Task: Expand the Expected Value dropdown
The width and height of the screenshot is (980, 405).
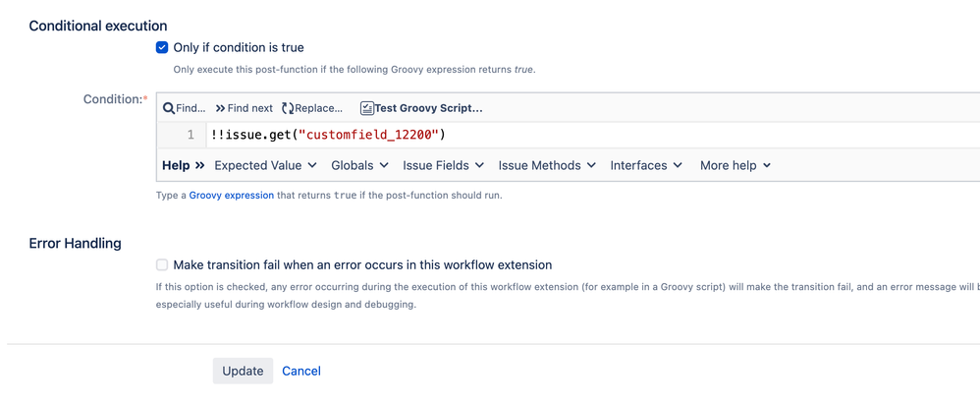Action: click(x=265, y=165)
